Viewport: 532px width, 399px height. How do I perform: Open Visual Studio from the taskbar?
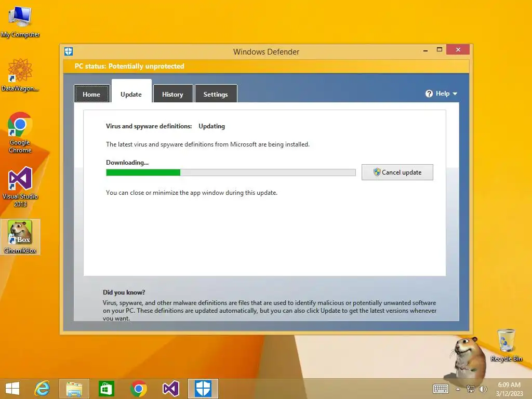170,389
